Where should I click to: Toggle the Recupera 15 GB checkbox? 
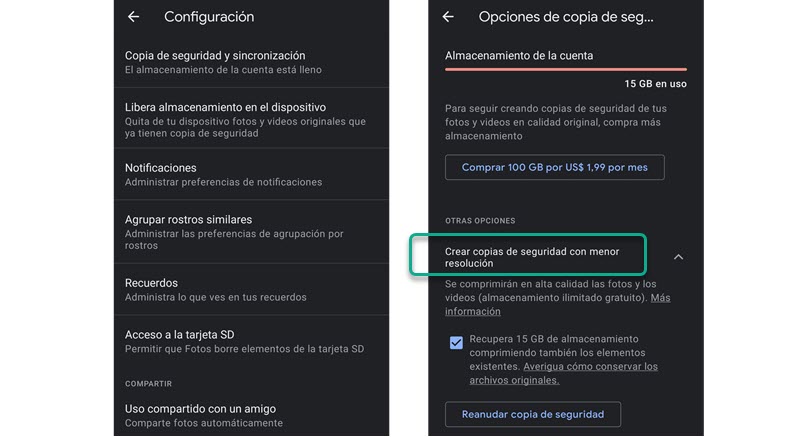(456, 343)
